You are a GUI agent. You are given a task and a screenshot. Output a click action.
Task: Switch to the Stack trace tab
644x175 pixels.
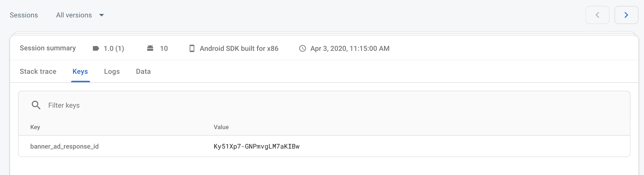[38, 71]
